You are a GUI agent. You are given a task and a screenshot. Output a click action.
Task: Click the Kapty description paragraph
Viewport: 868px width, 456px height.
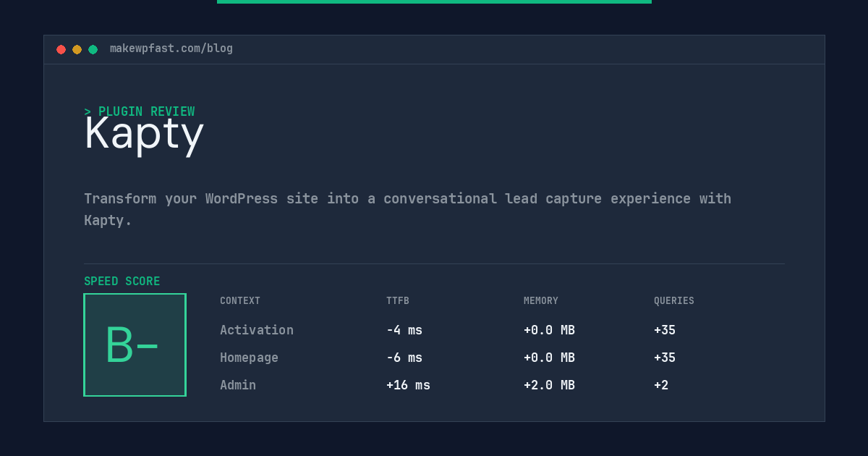pos(408,209)
